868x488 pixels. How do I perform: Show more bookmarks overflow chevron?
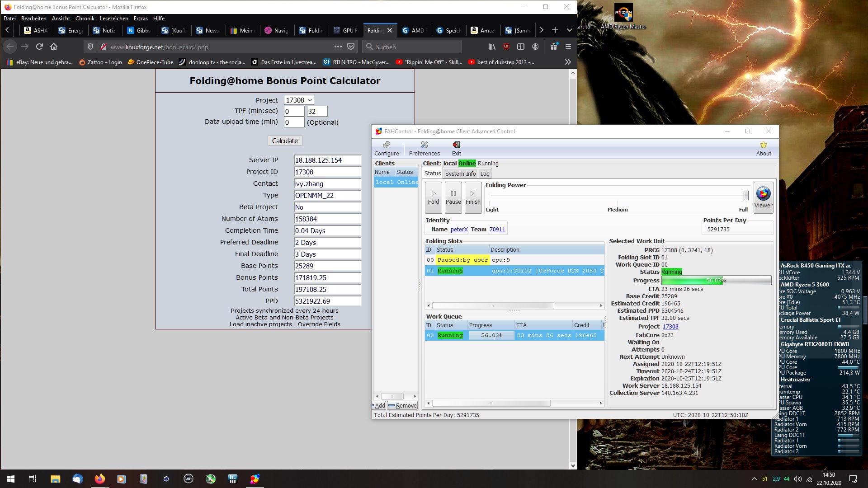568,62
